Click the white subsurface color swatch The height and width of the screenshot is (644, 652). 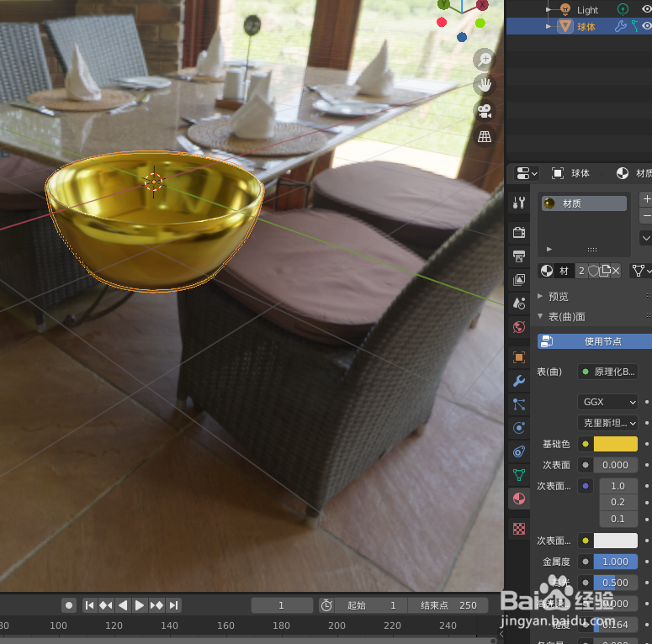pyautogui.click(x=616, y=541)
